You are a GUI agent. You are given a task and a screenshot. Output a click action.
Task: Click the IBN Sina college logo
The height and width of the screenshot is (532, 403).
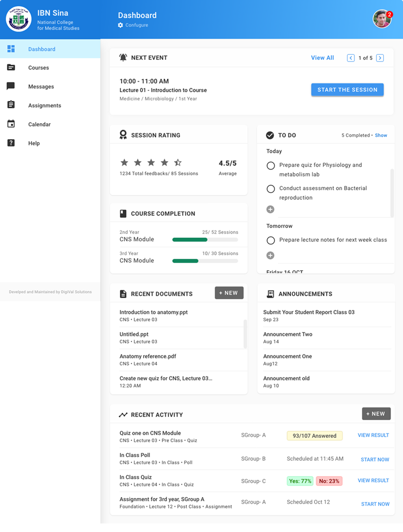click(19, 19)
